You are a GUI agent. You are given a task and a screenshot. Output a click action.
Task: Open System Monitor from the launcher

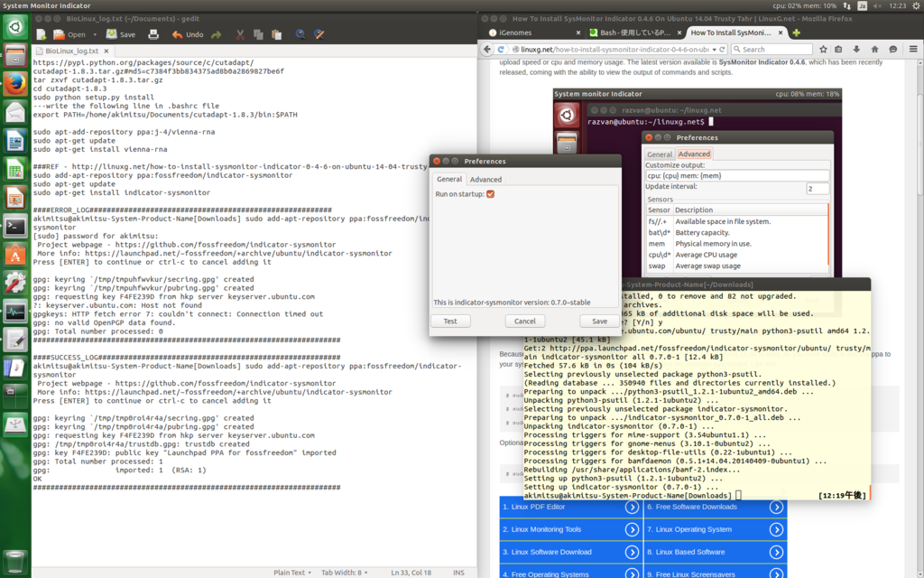(x=15, y=312)
